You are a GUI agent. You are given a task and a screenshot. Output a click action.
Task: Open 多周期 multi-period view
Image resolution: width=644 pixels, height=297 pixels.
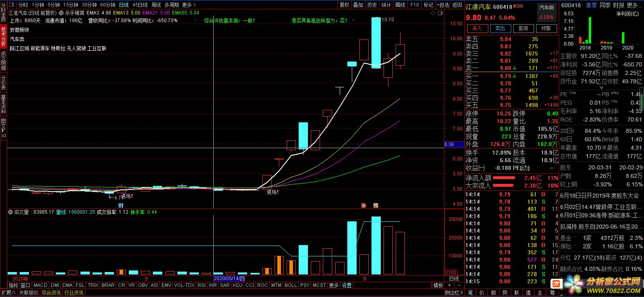[x=172, y=5]
